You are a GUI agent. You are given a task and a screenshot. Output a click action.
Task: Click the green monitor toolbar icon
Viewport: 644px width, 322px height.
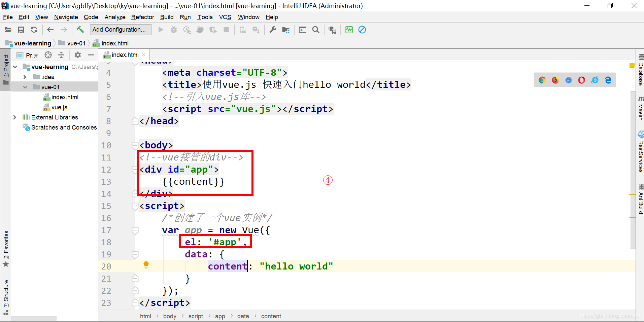pos(349,30)
